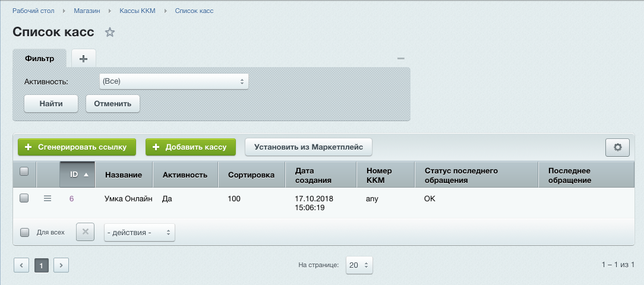Open row actions hamburger menu for Умка Онлайн
Image resolution: width=644 pixels, height=285 pixels.
point(48,198)
